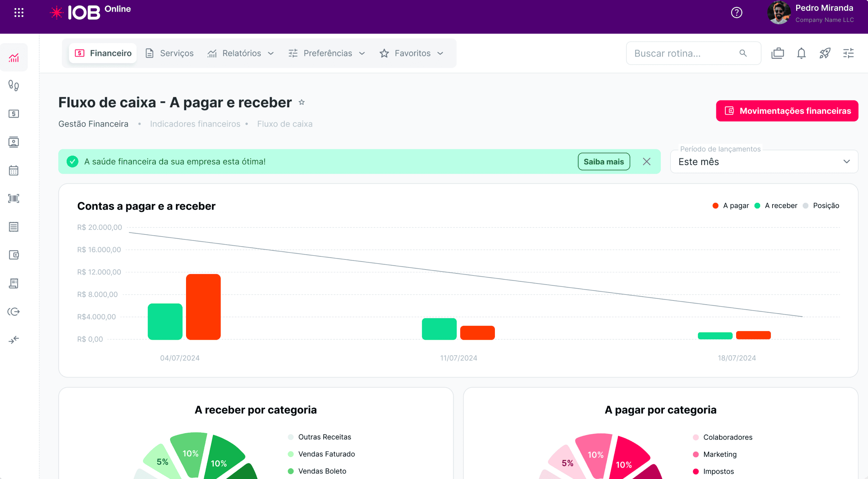
Task: Click the green A receber bar for 04/07/2024
Action: tap(165, 322)
